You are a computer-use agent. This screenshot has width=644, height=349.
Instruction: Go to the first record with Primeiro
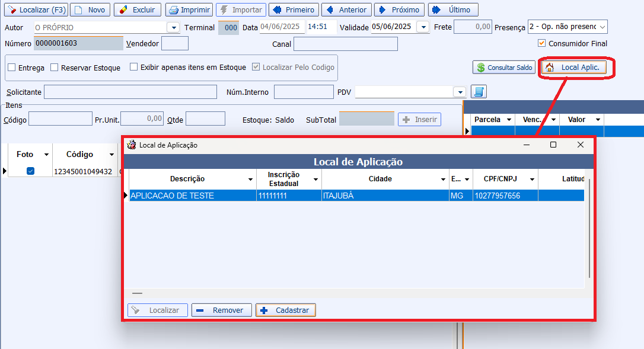(294, 10)
